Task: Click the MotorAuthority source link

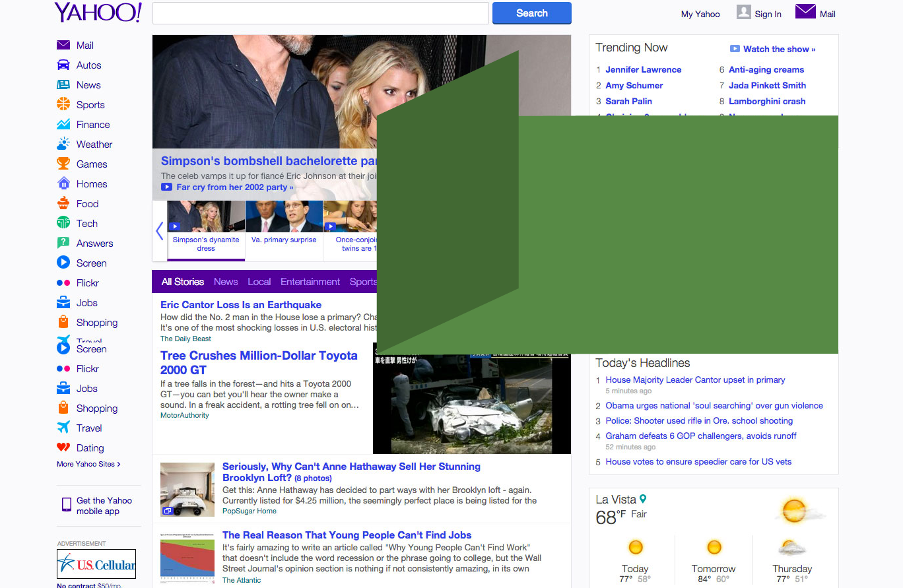Action: (185, 415)
